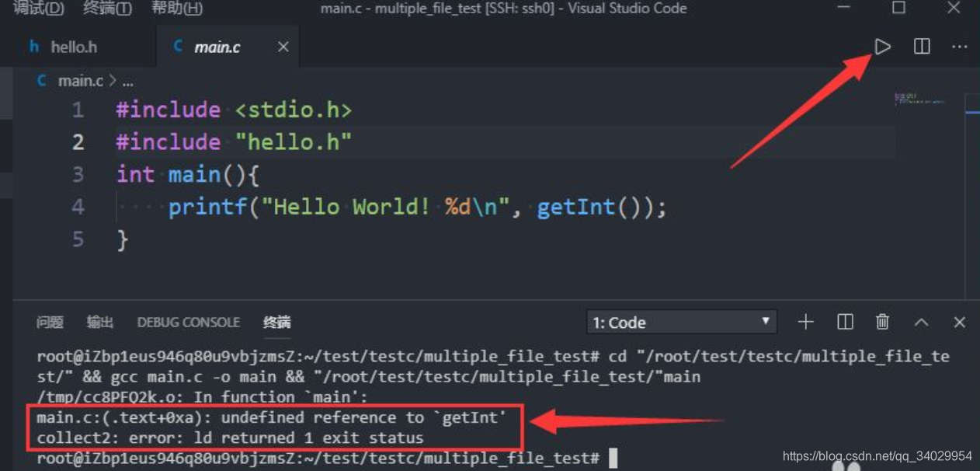Create a new terminal with plus icon
This screenshot has width=980, height=471.
[805, 322]
